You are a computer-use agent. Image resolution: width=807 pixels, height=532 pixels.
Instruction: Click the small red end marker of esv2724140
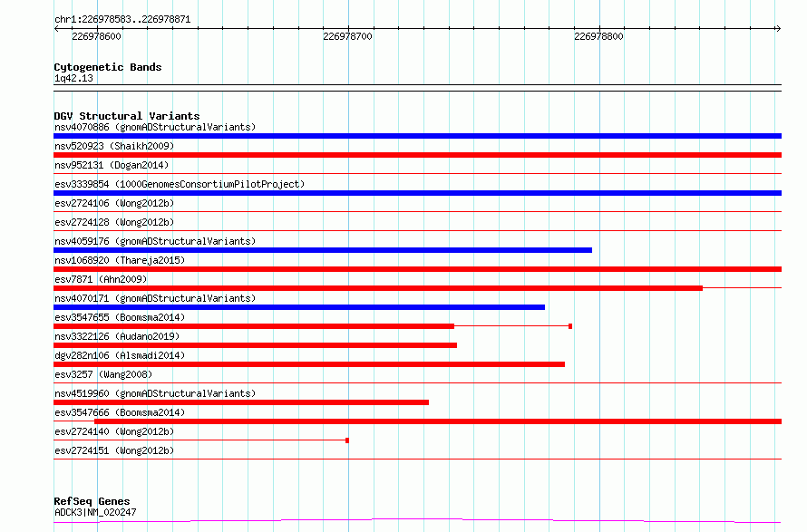point(347,440)
